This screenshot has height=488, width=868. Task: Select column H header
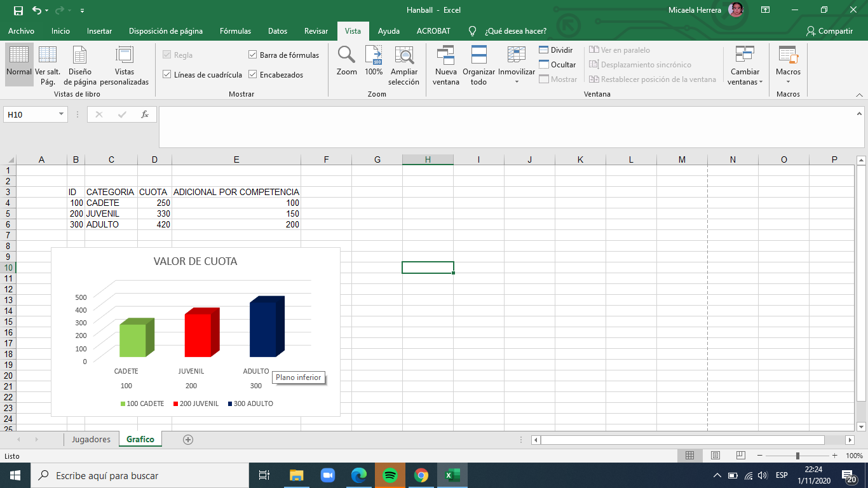pyautogui.click(x=428, y=159)
